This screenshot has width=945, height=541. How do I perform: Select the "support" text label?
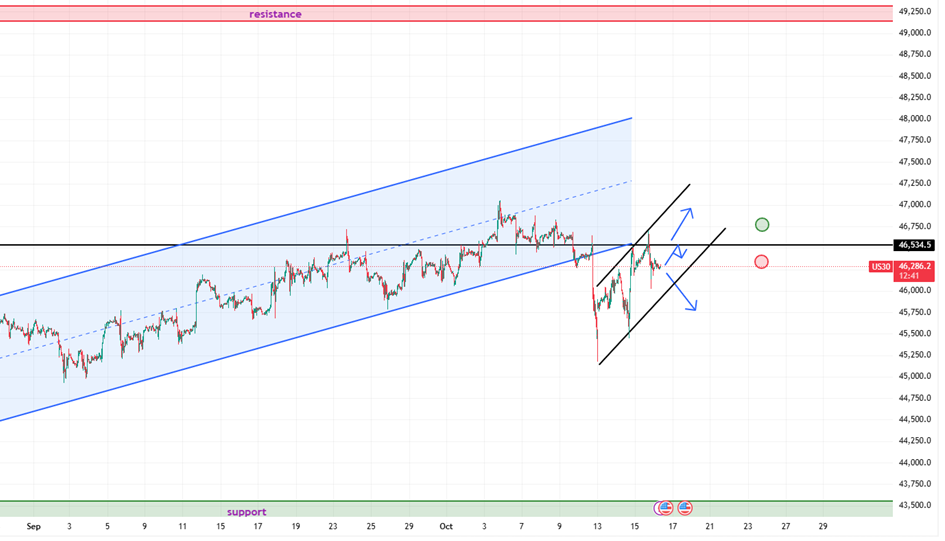click(246, 512)
